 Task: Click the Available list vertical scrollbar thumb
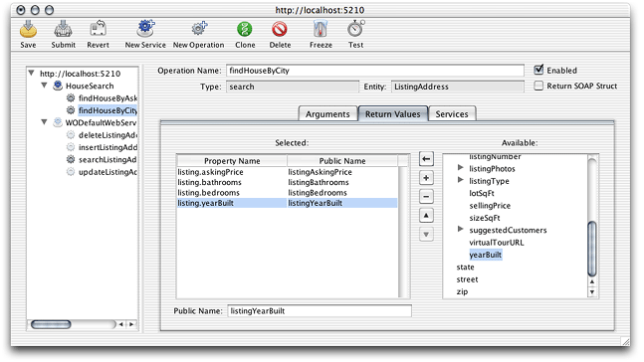592,249
